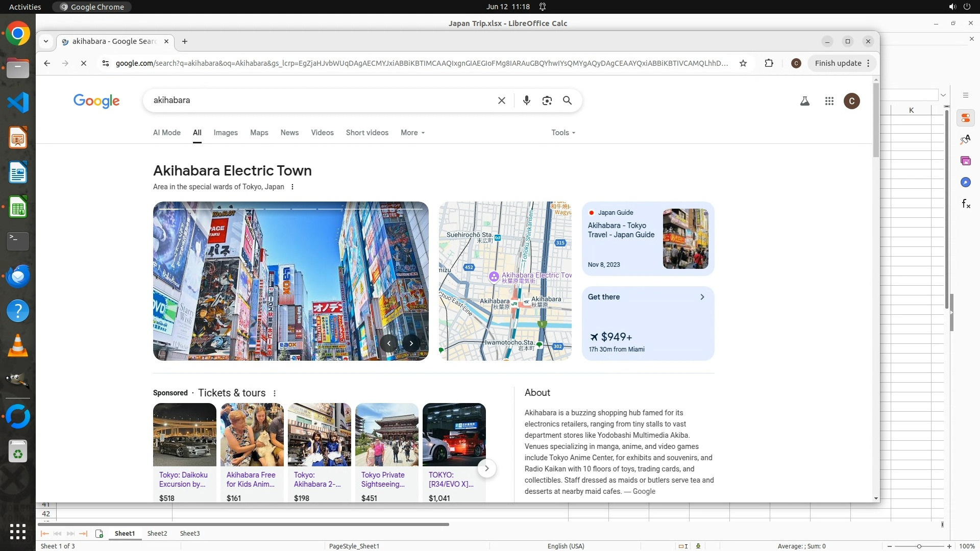980x551 pixels.
Task: Click the Calc zoom slider
Action: tap(919, 546)
